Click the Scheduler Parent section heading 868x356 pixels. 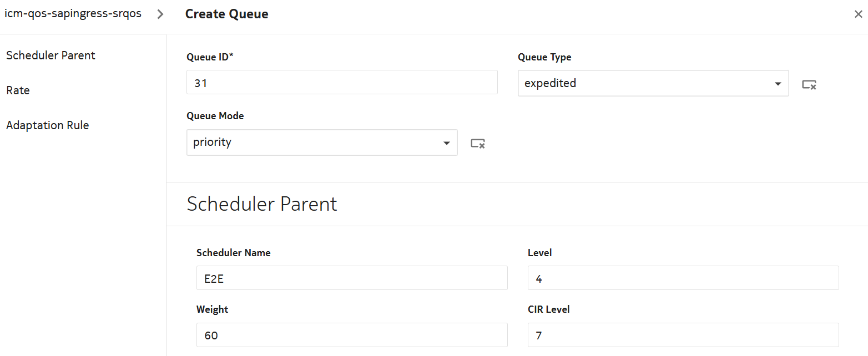point(262,204)
